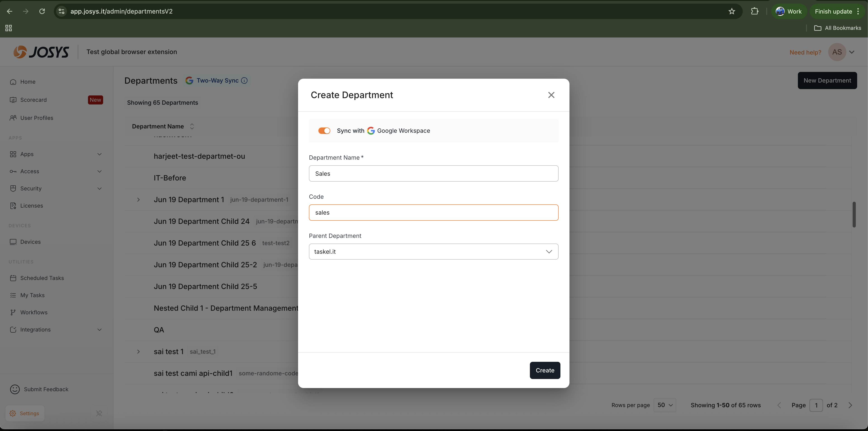
Task: Click the browser reload icon
Action: click(42, 12)
